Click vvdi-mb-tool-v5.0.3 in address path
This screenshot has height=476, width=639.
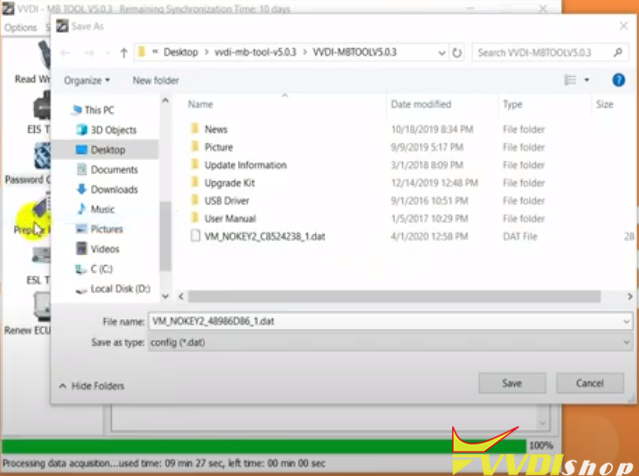[x=255, y=53]
